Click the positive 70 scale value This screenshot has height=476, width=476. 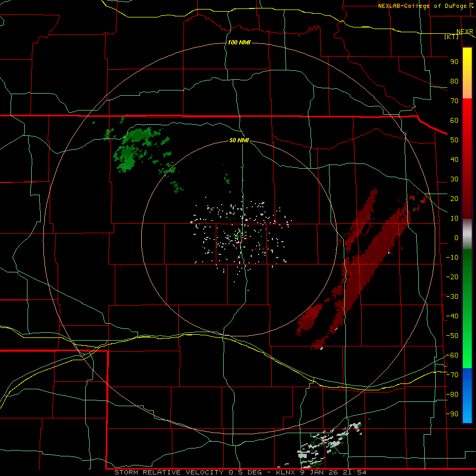pos(454,101)
